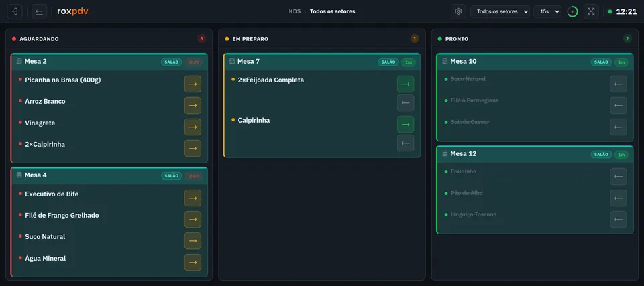Click the roxpdv logo
644x286 pixels.
point(72,11)
